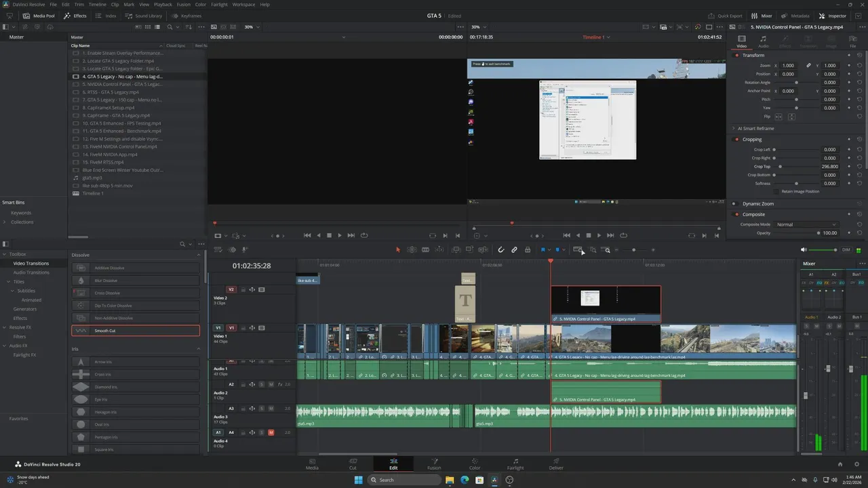The height and width of the screenshot is (488, 868).
Task: Select the Smooth Cut transition
Action: point(136,331)
